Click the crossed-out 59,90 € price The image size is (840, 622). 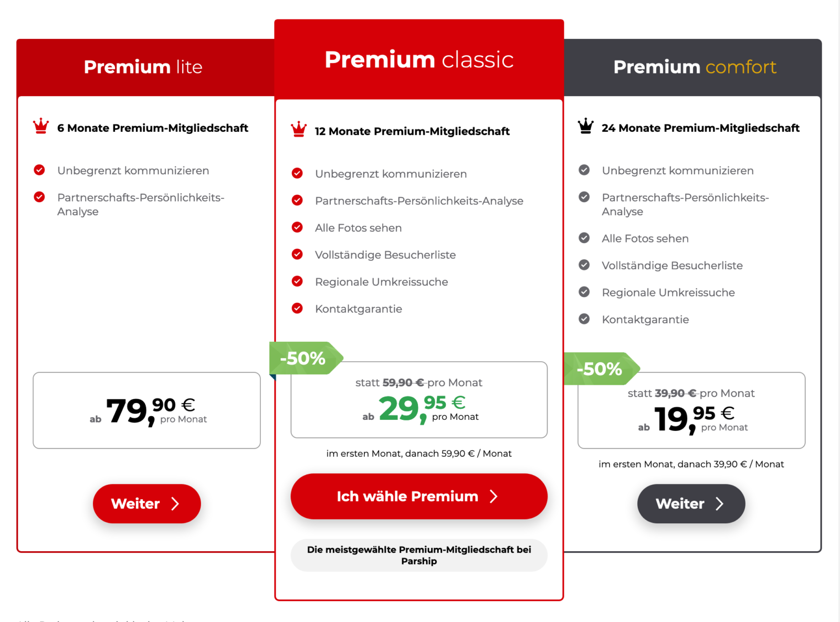pyautogui.click(x=404, y=382)
